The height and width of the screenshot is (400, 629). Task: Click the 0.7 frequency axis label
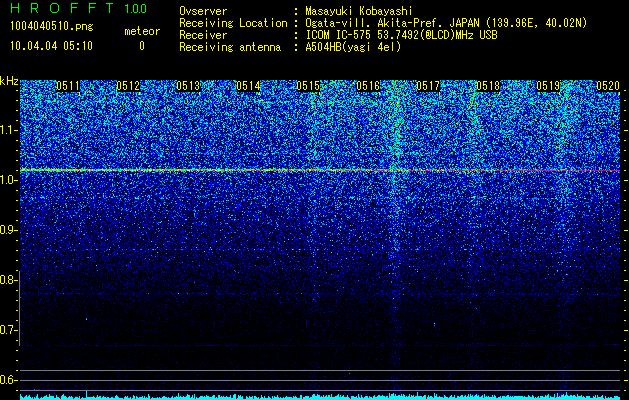click(8, 330)
